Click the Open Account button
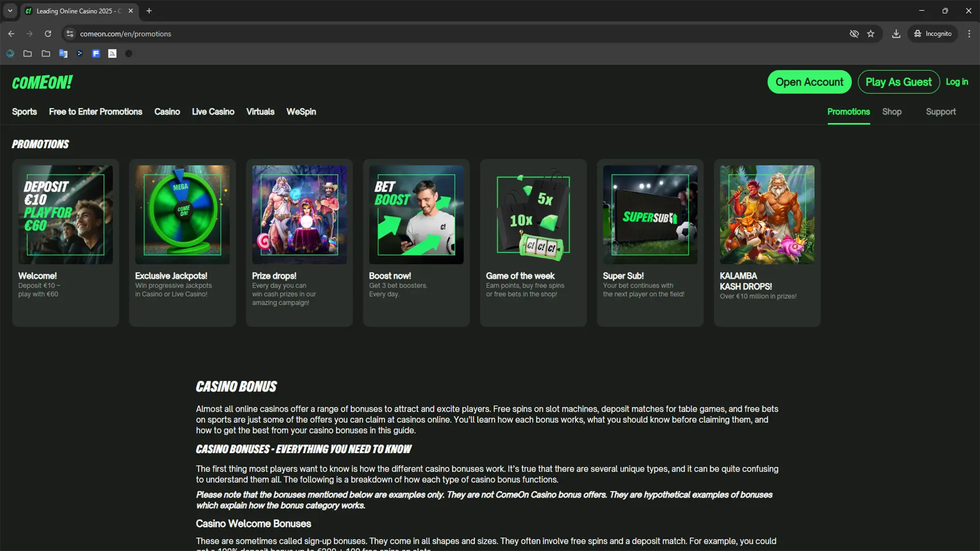The height and width of the screenshot is (551, 980). 809,82
